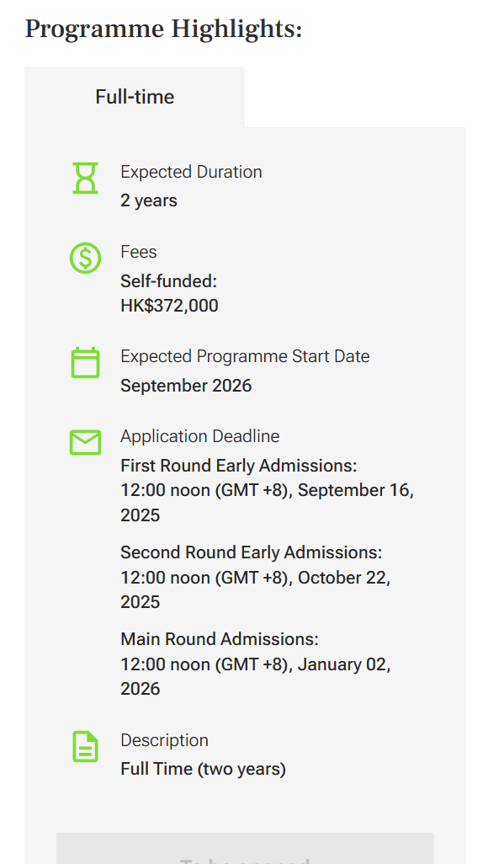Click Second Round Early Admissions text
Viewport: 504px width, 864px height.
[252, 552]
